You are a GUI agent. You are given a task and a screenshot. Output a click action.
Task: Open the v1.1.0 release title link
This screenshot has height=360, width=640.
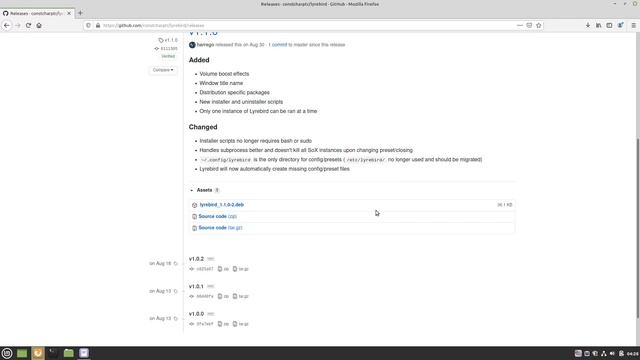pos(203,33)
